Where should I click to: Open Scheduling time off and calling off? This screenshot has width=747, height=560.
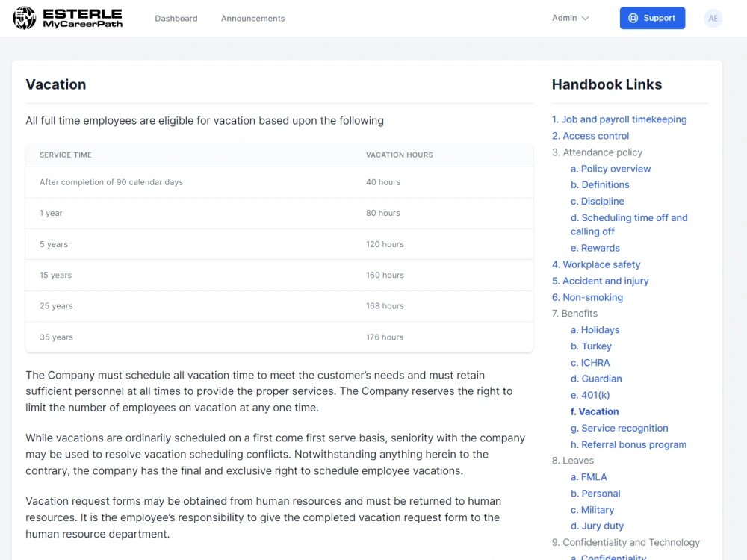click(629, 224)
